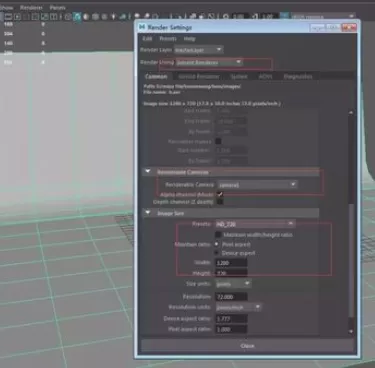Open the Renderer menu in viewport panel

tap(31, 7)
